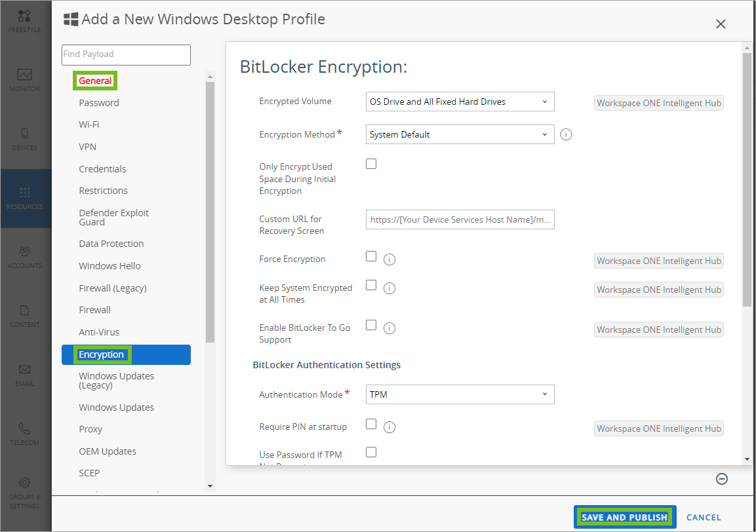Select the VPN payload
This screenshot has width=756, height=532.
87,147
